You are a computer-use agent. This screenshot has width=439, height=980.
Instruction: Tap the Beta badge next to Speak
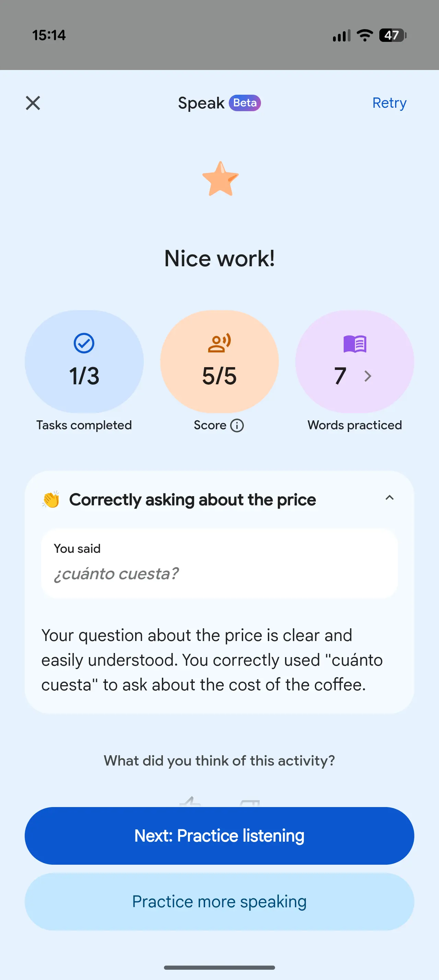pos(245,103)
